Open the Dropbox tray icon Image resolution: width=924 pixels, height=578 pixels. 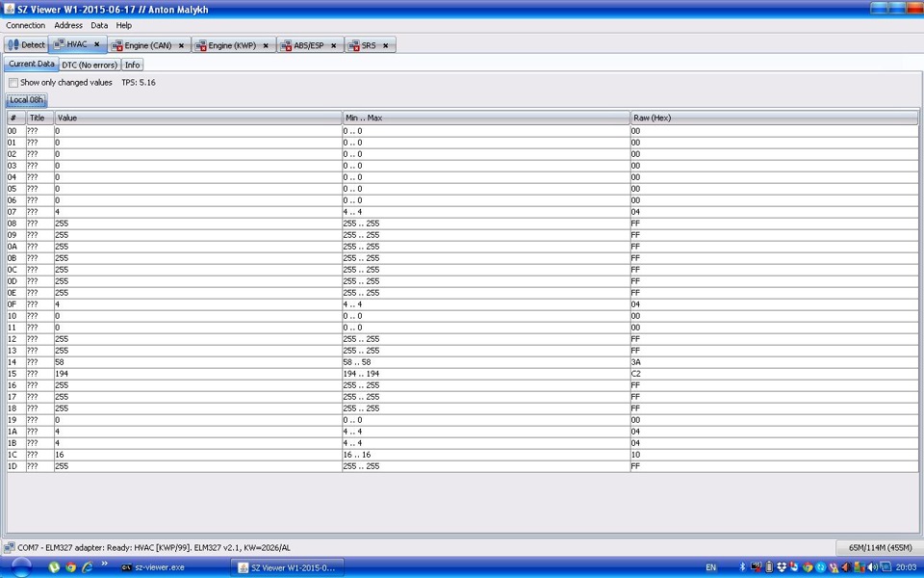(782, 566)
